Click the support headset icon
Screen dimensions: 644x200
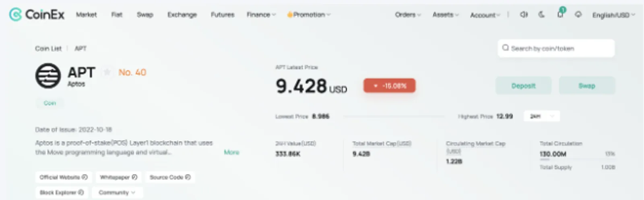pyautogui.click(x=578, y=15)
